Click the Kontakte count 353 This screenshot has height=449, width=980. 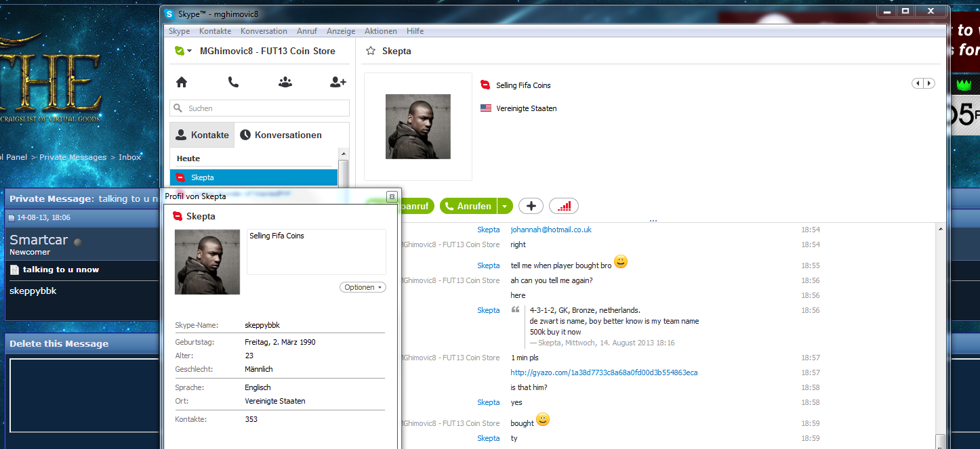(x=251, y=419)
